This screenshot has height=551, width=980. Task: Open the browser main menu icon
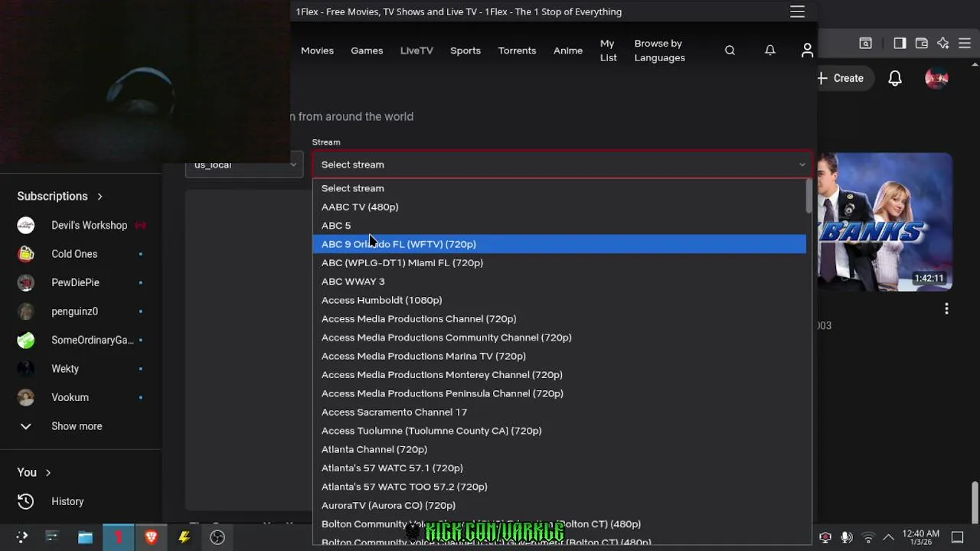coord(965,44)
